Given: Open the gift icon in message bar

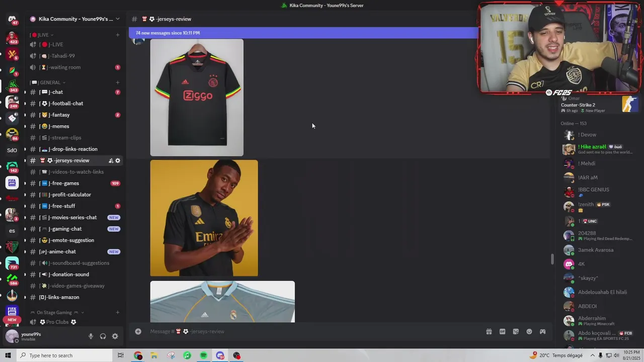Looking at the screenshot, I should point(489,331).
